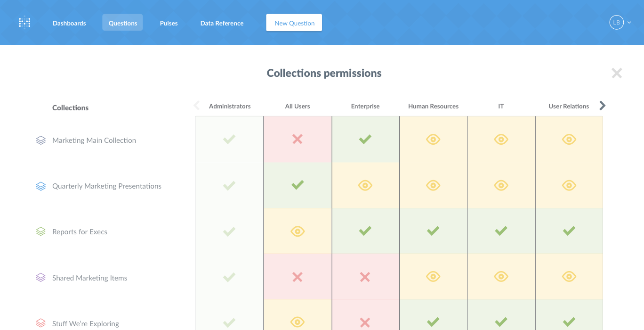Click Administrators checkmark for Stuff We're Exploring
Image resolution: width=644 pixels, height=330 pixels.
click(229, 322)
